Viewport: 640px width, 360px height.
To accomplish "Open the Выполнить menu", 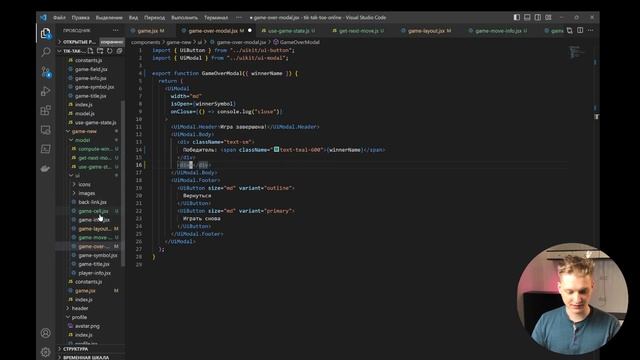I will pyautogui.click(x=184, y=18).
